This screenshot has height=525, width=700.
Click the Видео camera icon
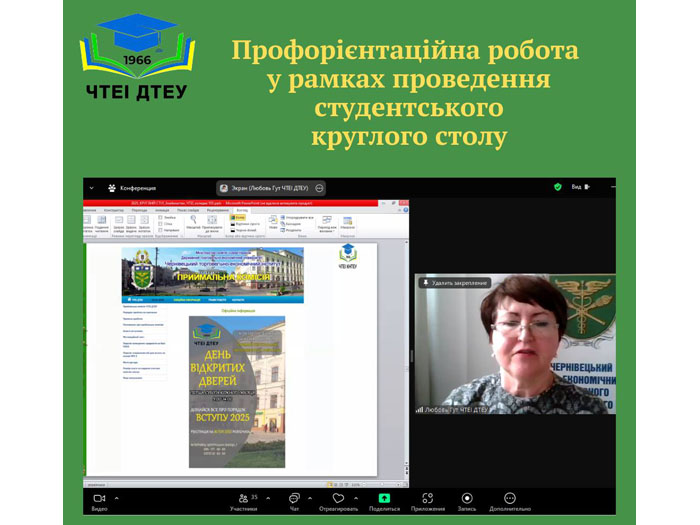(99, 497)
